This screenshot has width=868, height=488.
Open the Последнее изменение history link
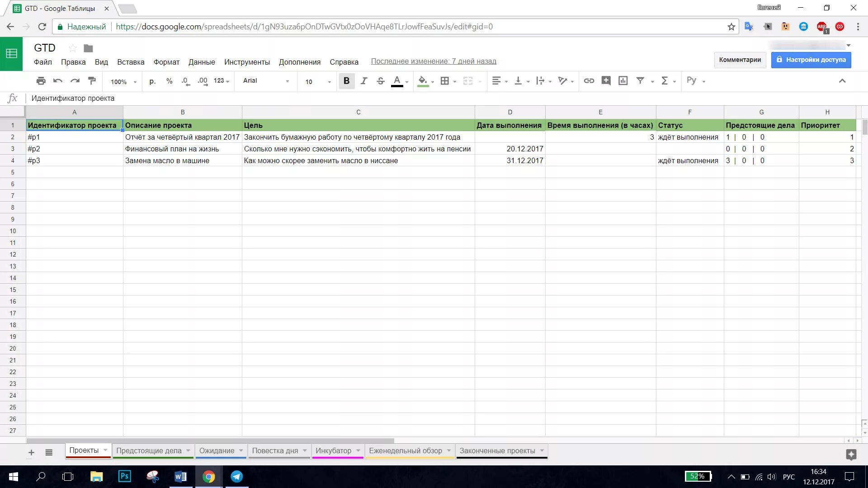coord(433,61)
